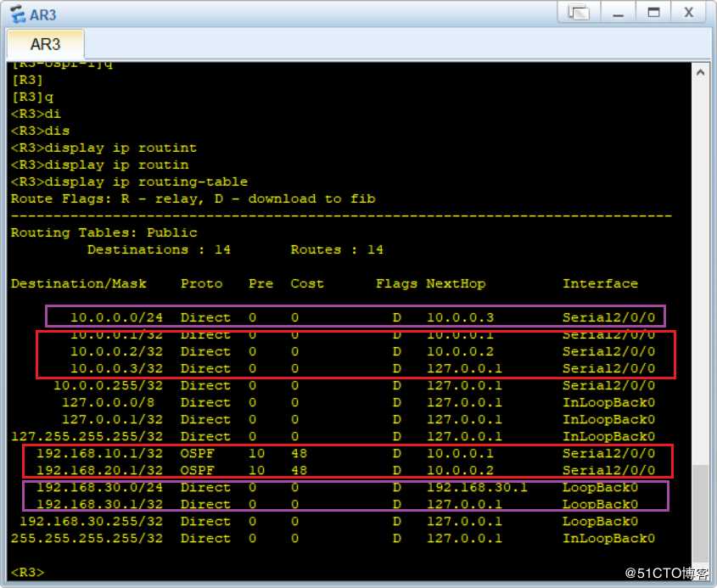
Task: Click the Destination/Mask column header
Action: [79, 283]
